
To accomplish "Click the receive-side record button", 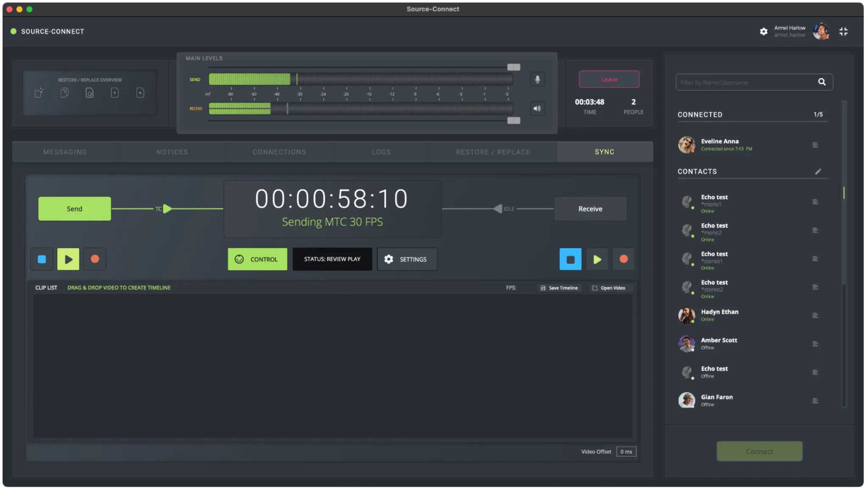I will 623,259.
